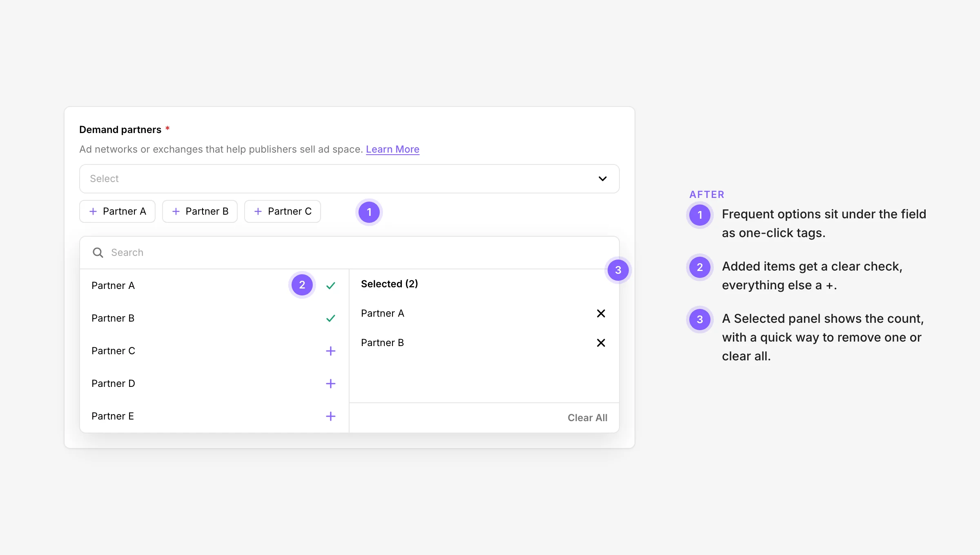The height and width of the screenshot is (555, 980).
Task: Select the Partner A row in the list
Action: pos(214,286)
